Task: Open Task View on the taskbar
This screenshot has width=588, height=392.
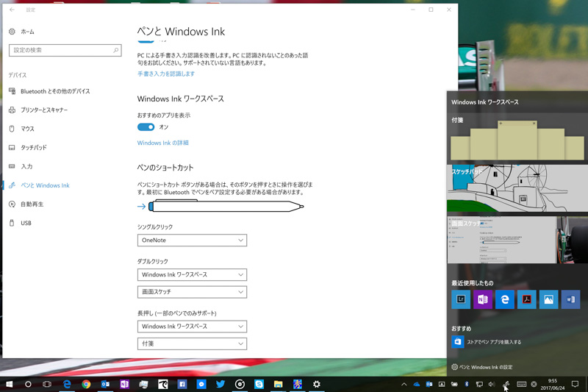Action: tap(47, 384)
